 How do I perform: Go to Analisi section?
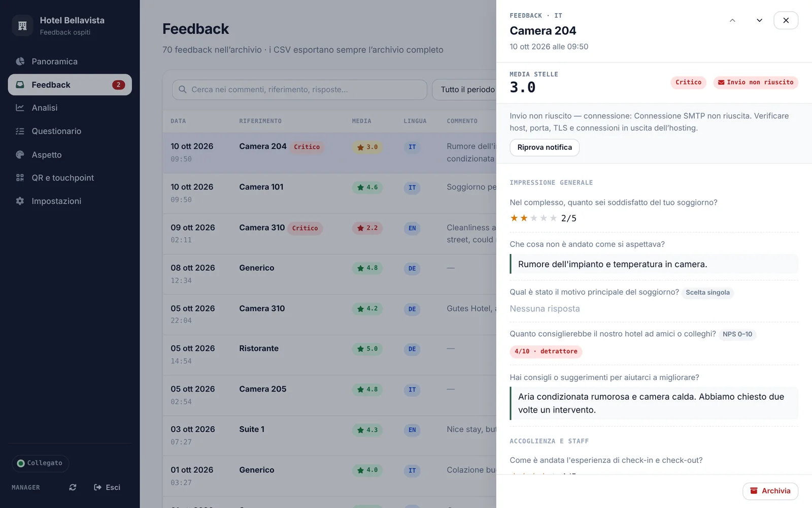[70, 108]
